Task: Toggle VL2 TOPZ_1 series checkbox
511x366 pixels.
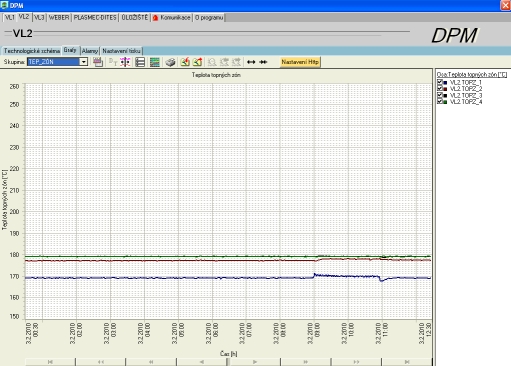Action: click(x=440, y=82)
